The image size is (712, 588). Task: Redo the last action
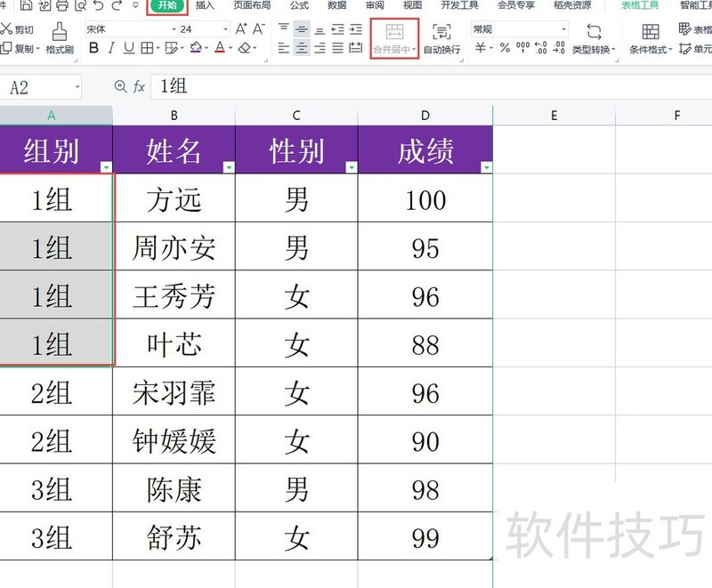click(x=117, y=5)
